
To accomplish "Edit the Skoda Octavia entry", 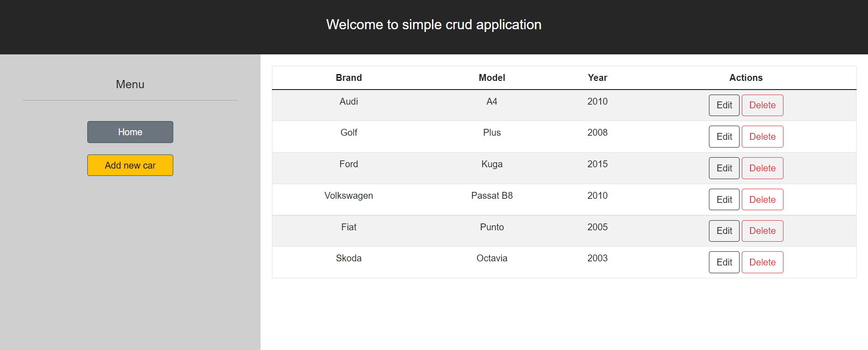I will [724, 262].
